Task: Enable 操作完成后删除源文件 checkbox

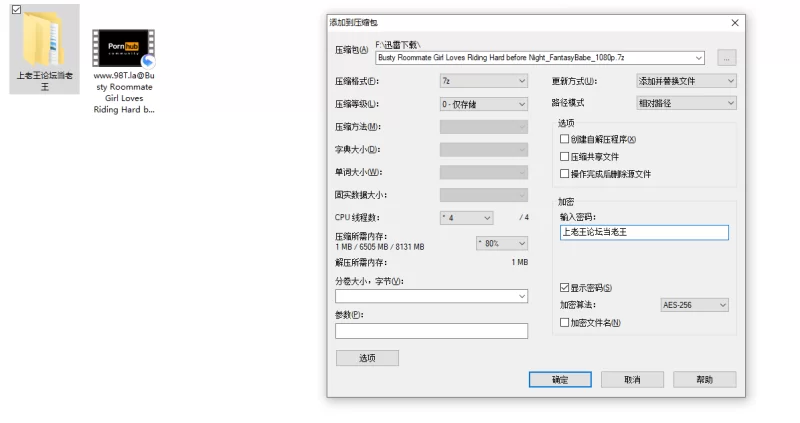Action: [565, 174]
